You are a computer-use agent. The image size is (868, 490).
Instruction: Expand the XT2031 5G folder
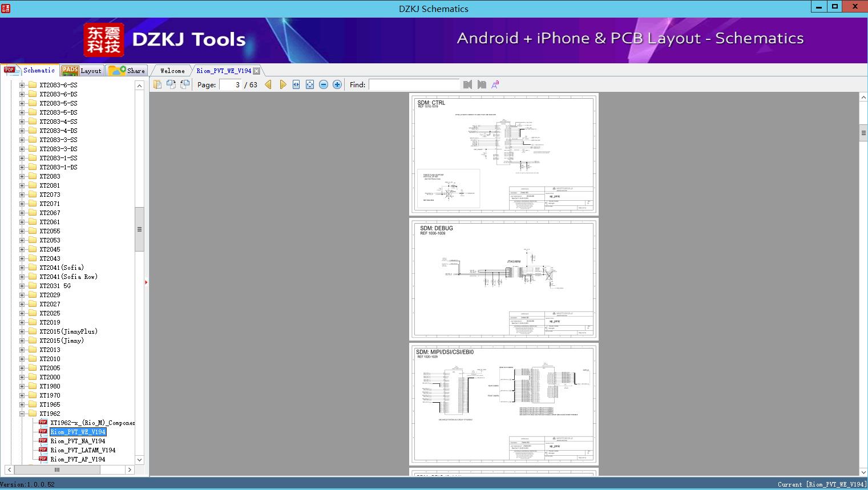tap(22, 286)
